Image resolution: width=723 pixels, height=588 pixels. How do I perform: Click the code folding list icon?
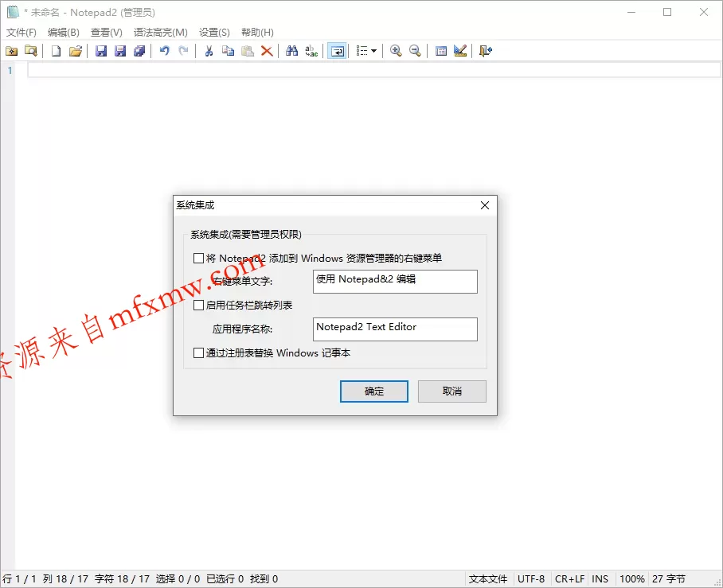click(362, 51)
